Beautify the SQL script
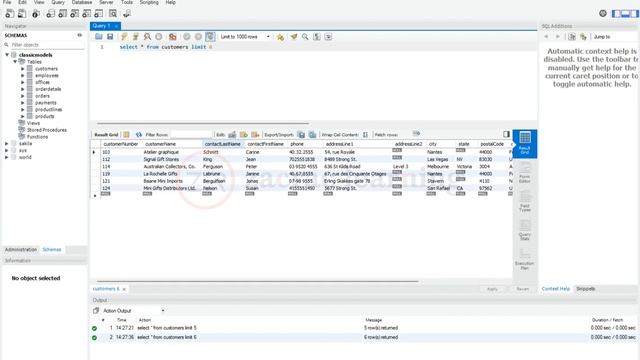 click(294, 37)
